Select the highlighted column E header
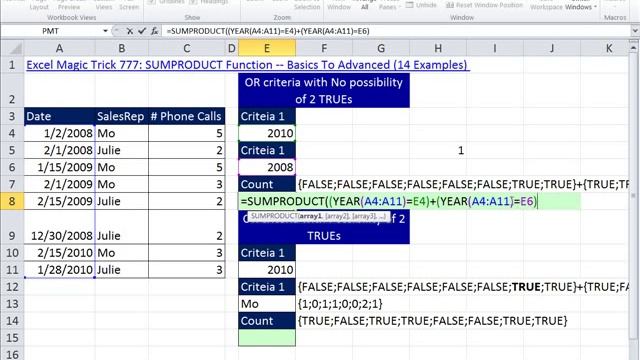 267,49
